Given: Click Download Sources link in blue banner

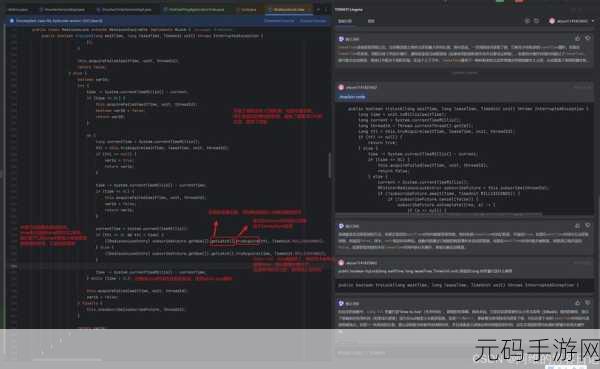Looking at the screenshot, I should click(279, 21).
